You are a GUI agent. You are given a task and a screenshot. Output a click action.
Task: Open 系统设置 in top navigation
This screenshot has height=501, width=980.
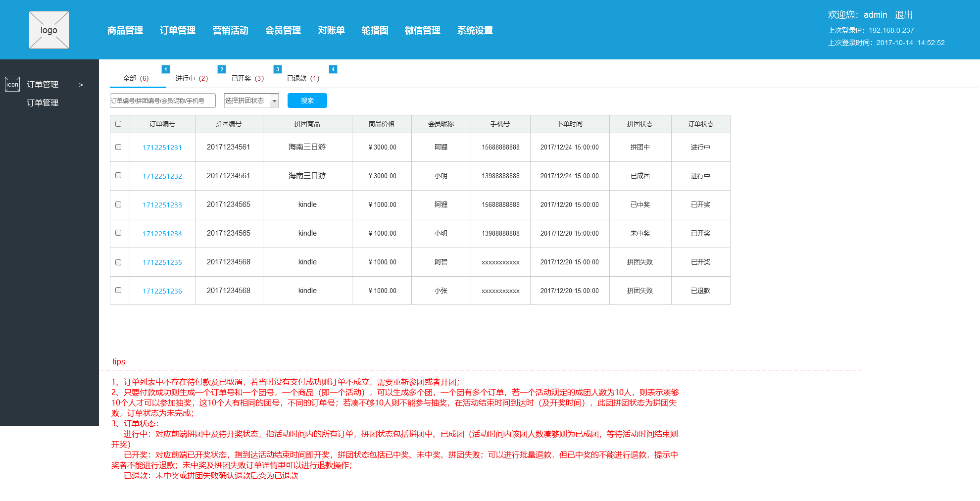(x=475, y=30)
